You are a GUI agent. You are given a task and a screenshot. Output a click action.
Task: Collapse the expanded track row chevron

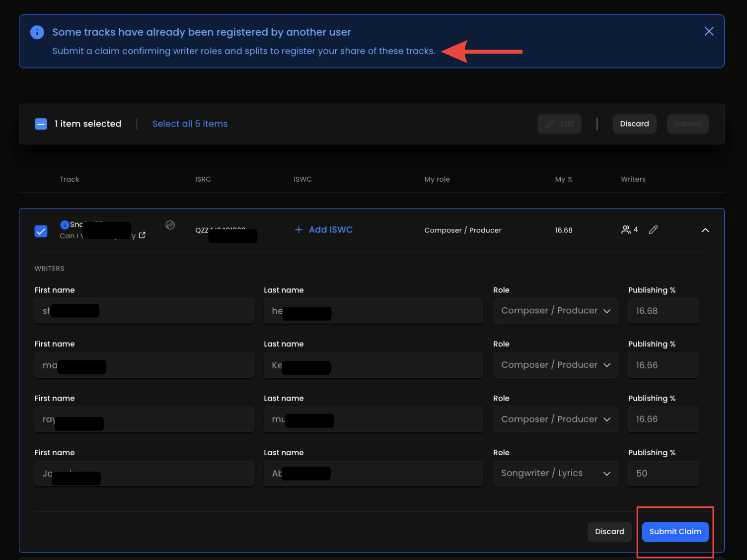[705, 230]
